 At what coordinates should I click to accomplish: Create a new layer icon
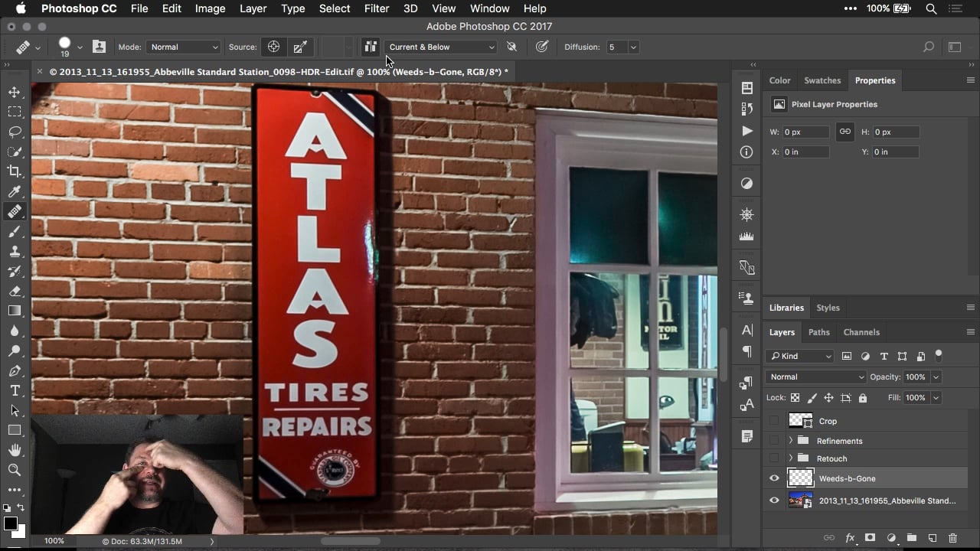pos(933,538)
